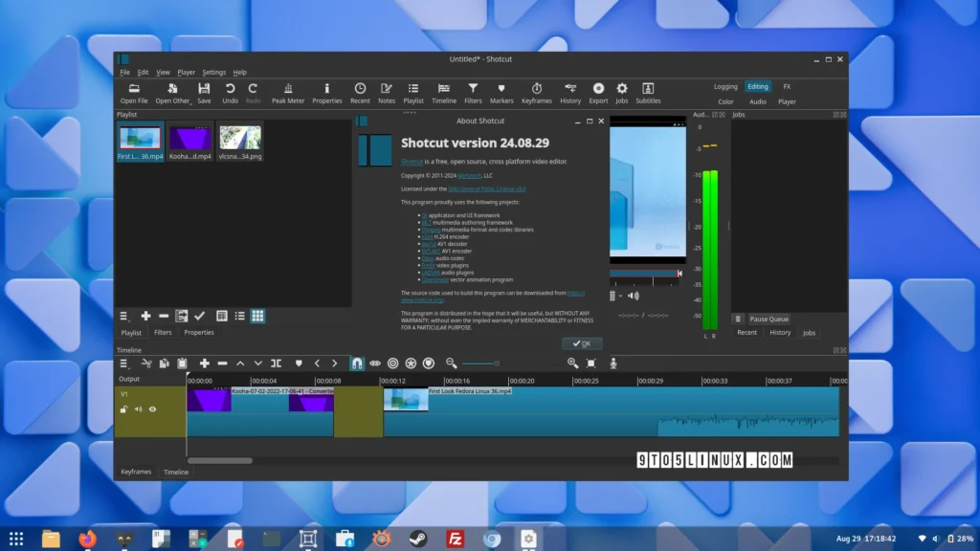The height and width of the screenshot is (551, 980).
Task: Click the Pause Queue button
Action: [x=768, y=319]
